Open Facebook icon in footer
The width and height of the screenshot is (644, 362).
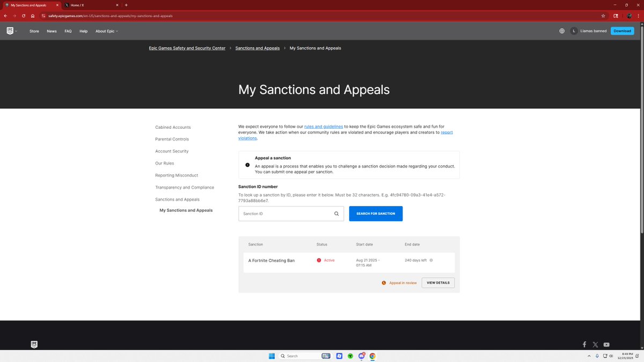coord(584,344)
